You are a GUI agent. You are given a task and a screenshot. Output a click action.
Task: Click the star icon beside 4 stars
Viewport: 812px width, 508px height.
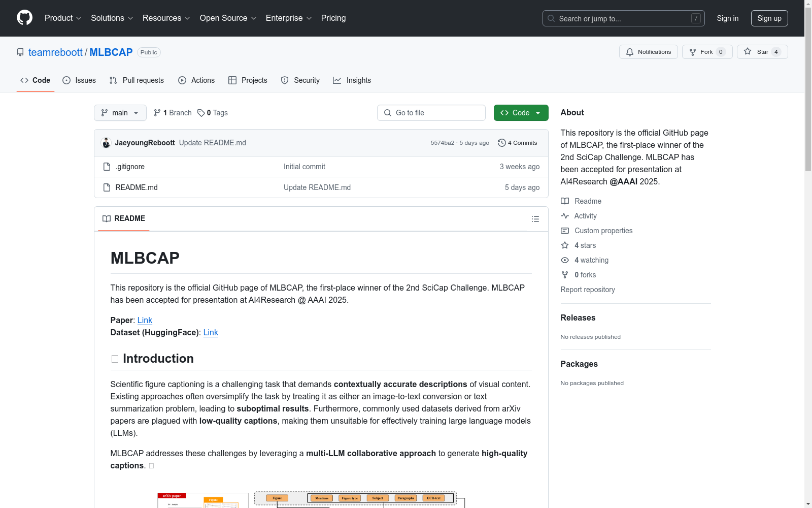click(564, 245)
